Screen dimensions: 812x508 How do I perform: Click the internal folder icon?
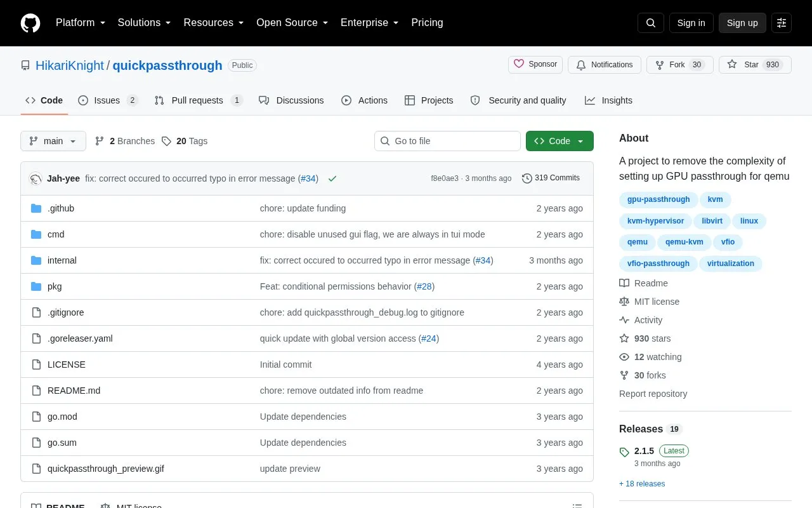point(36,260)
